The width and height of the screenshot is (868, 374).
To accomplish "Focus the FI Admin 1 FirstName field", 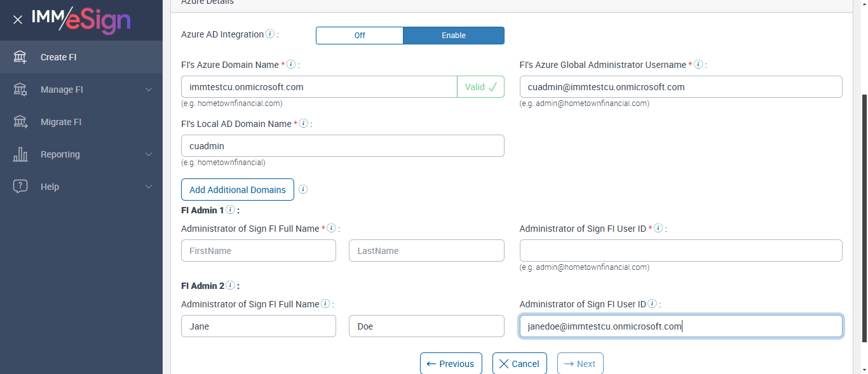I will (x=259, y=251).
